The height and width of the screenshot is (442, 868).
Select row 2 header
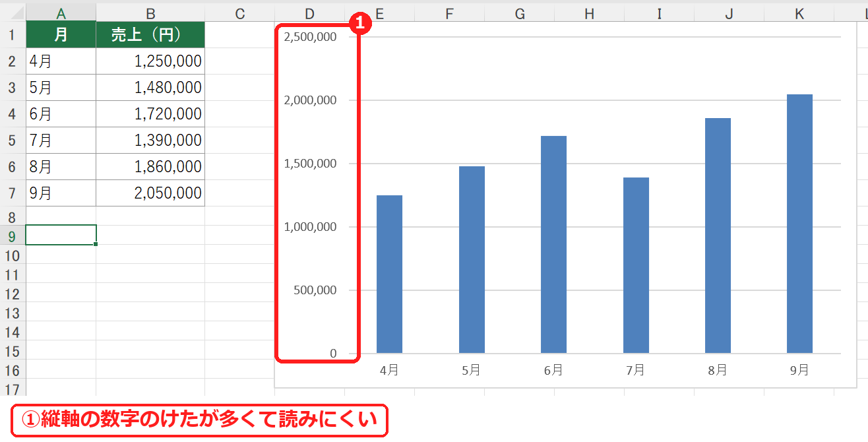pyautogui.click(x=13, y=61)
